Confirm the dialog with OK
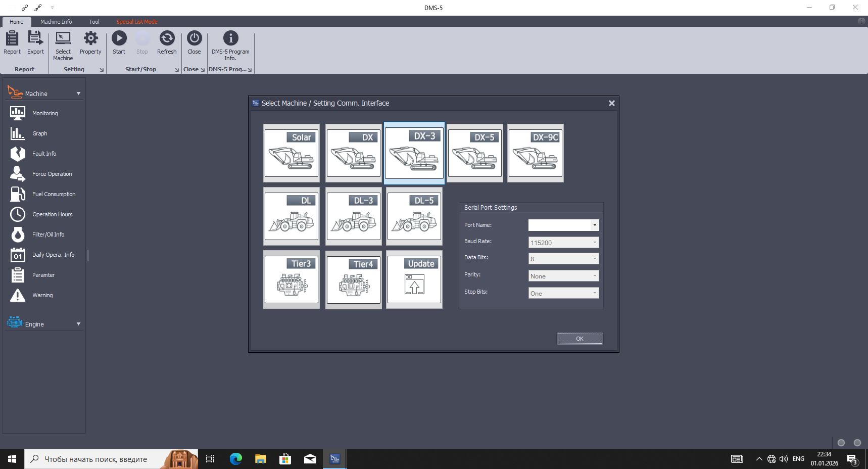868x469 pixels. click(580, 339)
